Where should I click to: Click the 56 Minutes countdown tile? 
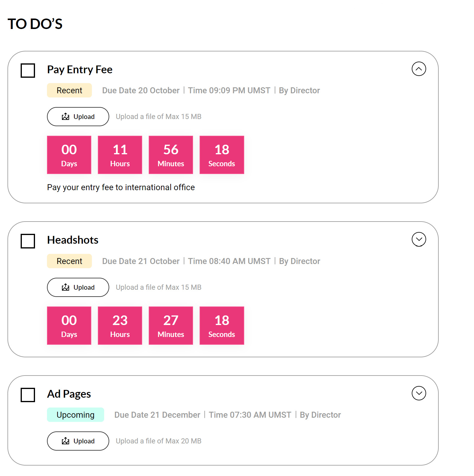pos(171,155)
